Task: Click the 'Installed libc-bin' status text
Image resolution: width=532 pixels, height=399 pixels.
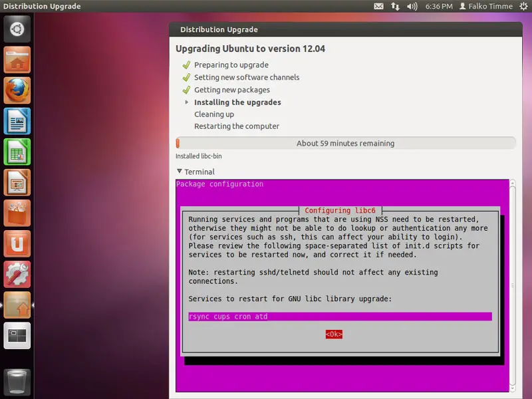Action: [198, 156]
